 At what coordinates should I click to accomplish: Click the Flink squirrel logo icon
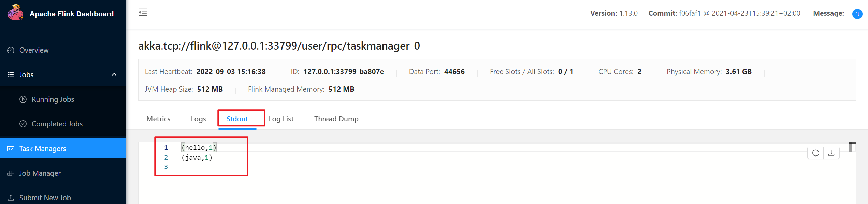coord(15,13)
